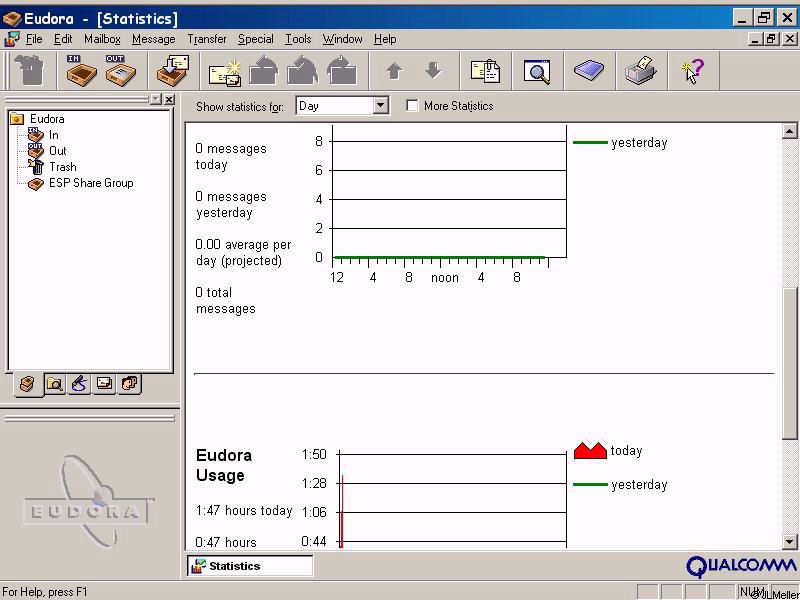Open the mailbox panel options arrow
Image resolution: width=800 pixels, height=600 pixels.
coord(156,99)
